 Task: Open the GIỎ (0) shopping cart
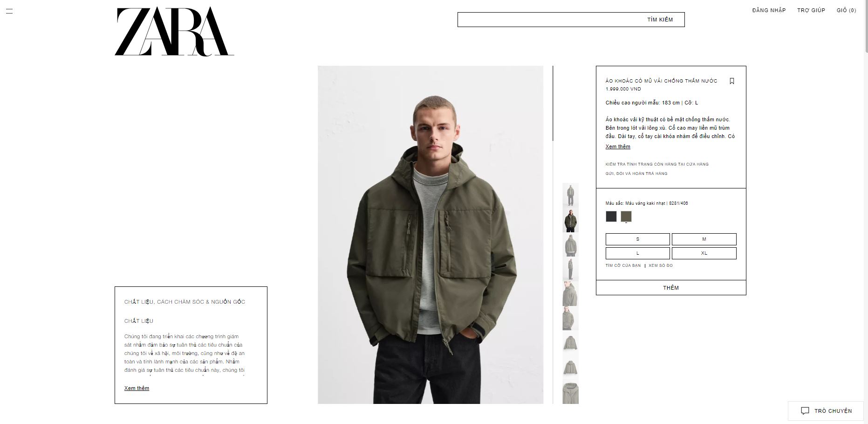(x=846, y=10)
